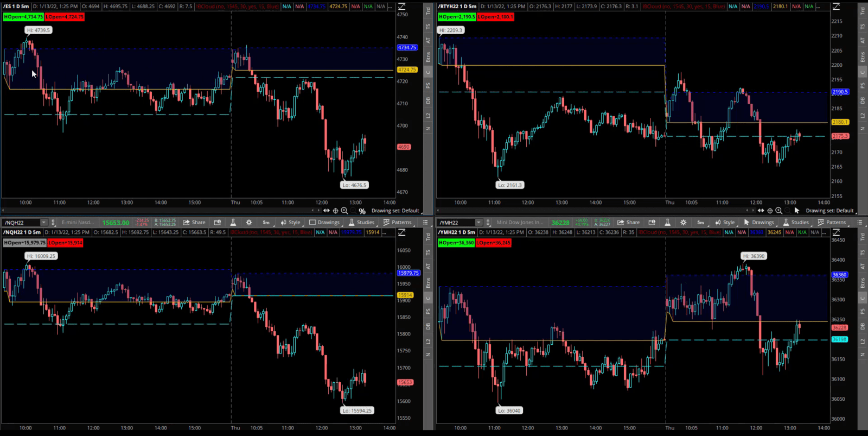Screen dimensions: 868x436
Task: Select the percent drawing tool under the /ES chart
Action: [x=362, y=211]
